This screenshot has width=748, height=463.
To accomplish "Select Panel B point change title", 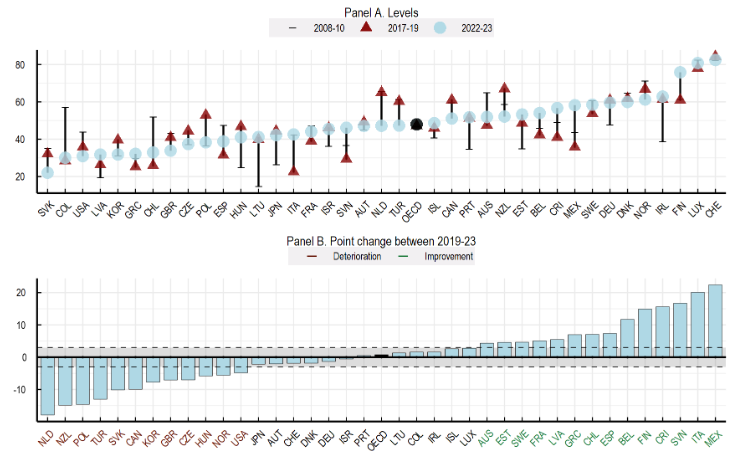I will point(381,240).
